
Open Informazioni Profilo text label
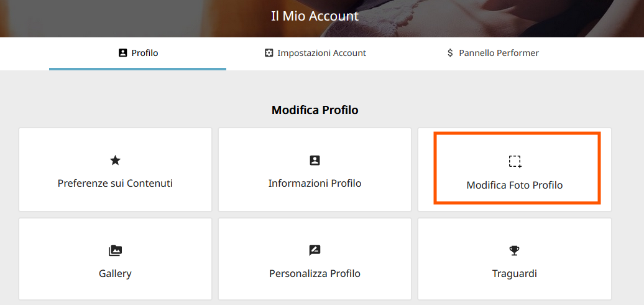(315, 184)
